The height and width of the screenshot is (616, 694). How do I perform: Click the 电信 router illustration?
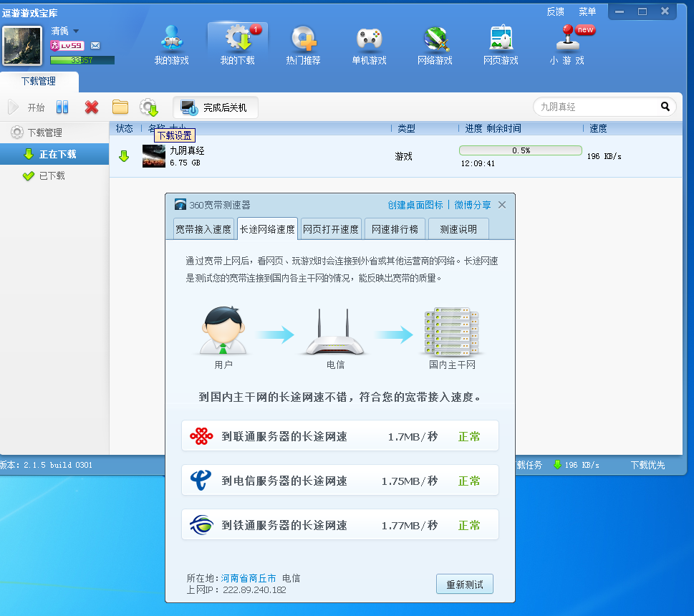pos(335,332)
